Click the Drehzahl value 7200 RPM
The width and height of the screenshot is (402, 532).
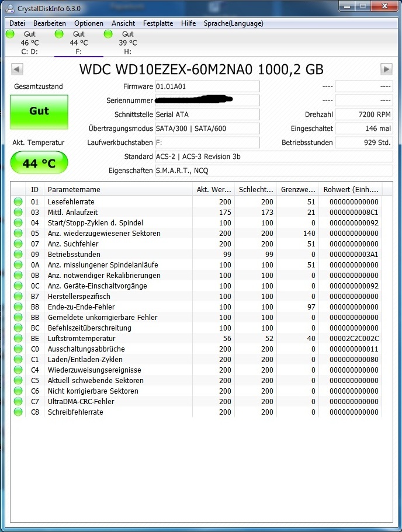[364, 114]
